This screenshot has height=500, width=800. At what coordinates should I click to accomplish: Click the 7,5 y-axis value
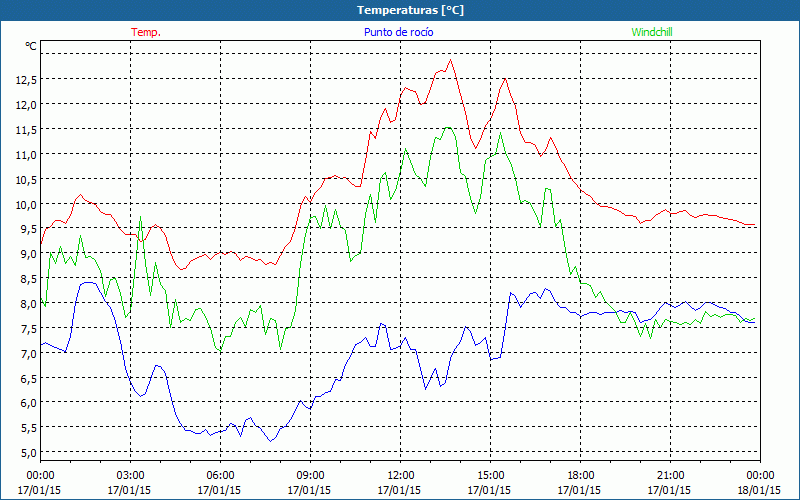tap(28, 328)
